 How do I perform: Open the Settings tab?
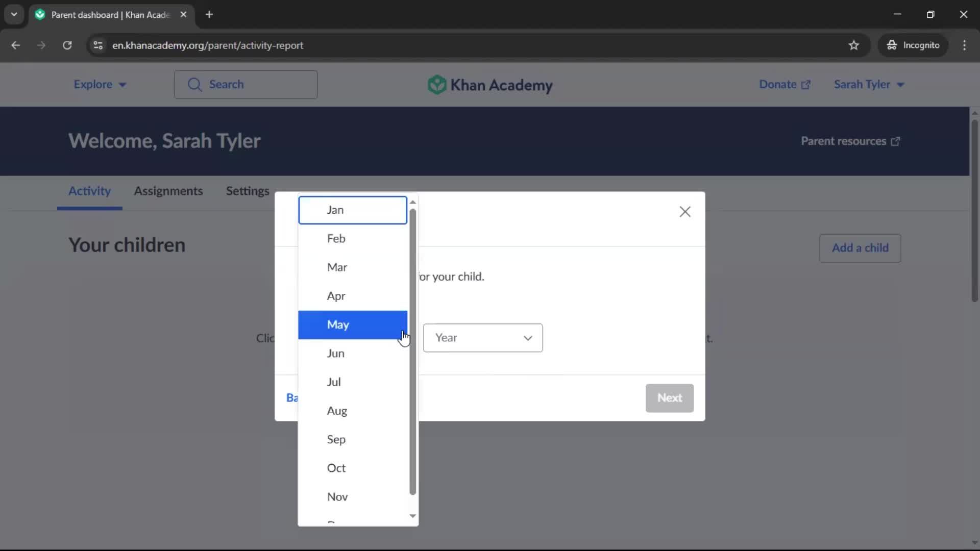248,191
